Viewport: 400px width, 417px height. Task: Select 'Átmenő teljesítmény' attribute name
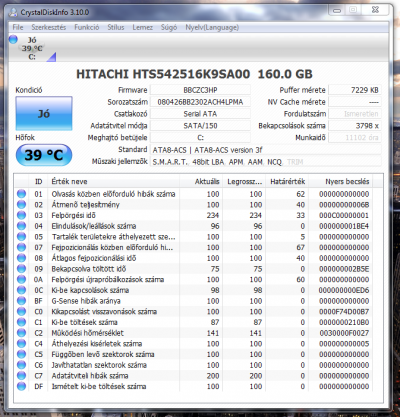[x=85, y=204]
